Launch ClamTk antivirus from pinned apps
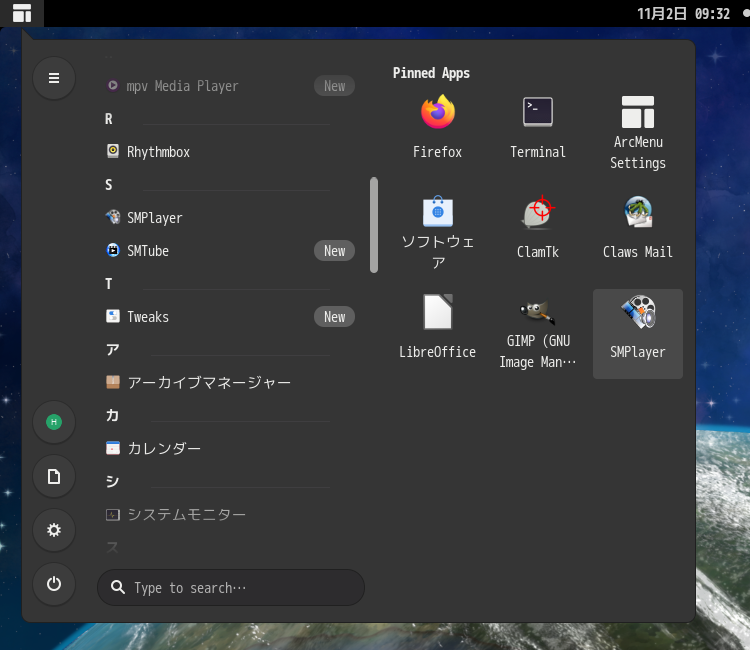 pos(538,233)
